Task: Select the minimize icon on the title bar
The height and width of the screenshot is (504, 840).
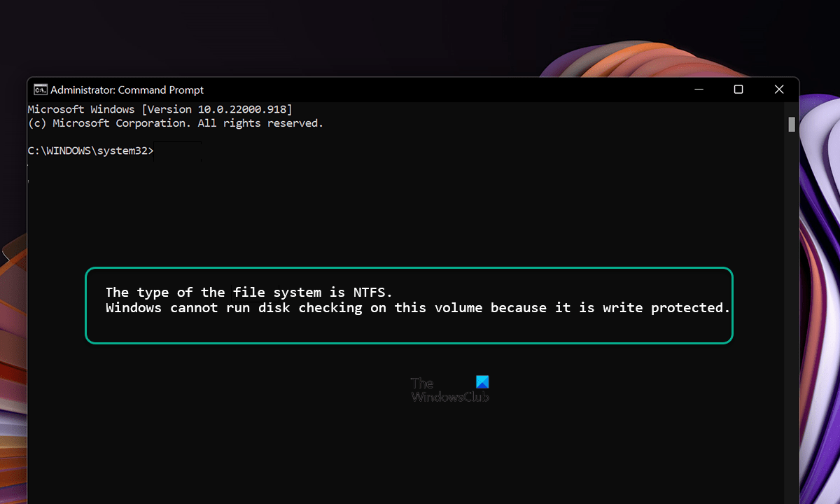Action: click(698, 90)
